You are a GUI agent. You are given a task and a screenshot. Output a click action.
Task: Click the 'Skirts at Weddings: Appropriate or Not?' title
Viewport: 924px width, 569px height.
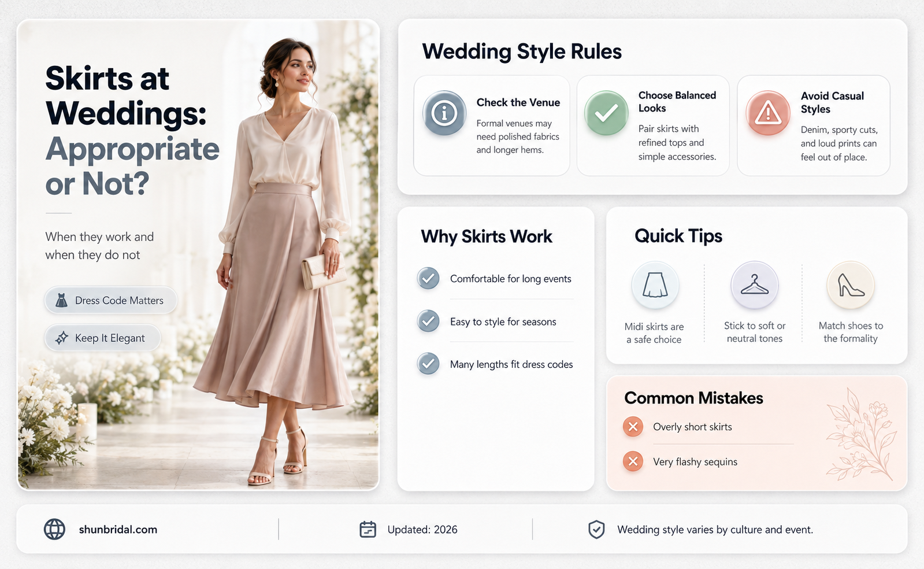pos(132,131)
